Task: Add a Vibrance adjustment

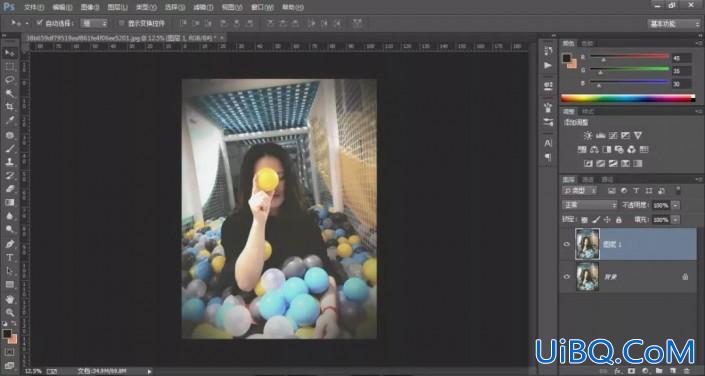Action: pyautogui.click(x=638, y=135)
